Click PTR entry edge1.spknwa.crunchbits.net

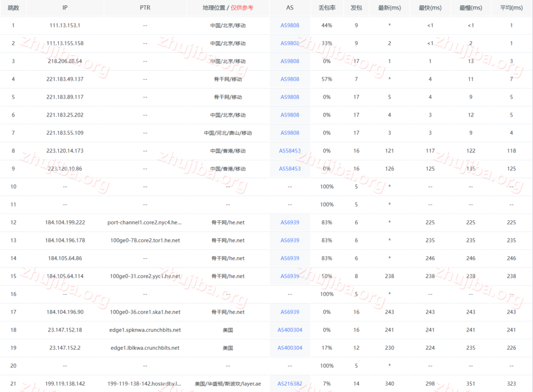coord(145,330)
